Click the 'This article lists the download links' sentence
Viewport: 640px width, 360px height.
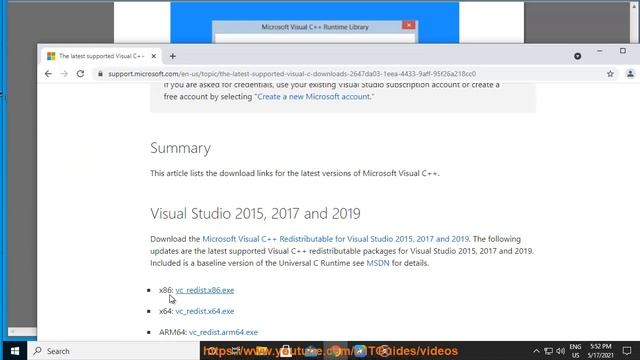(x=295, y=173)
